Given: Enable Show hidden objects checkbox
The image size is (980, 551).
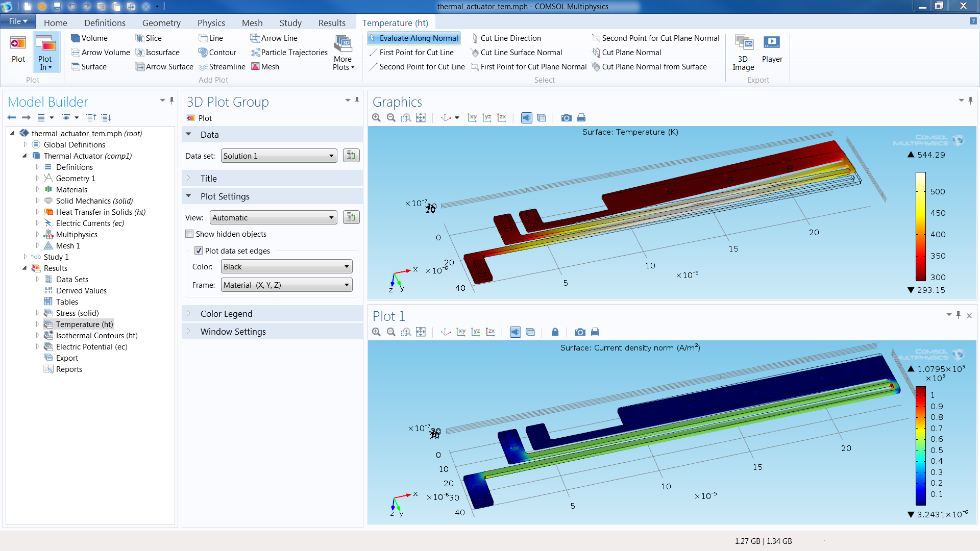Looking at the screenshot, I should (x=190, y=234).
